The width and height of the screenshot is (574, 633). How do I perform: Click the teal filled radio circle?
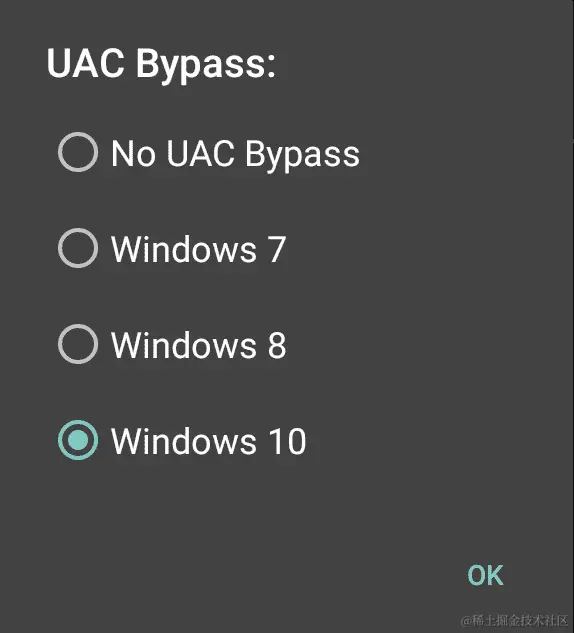78,440
